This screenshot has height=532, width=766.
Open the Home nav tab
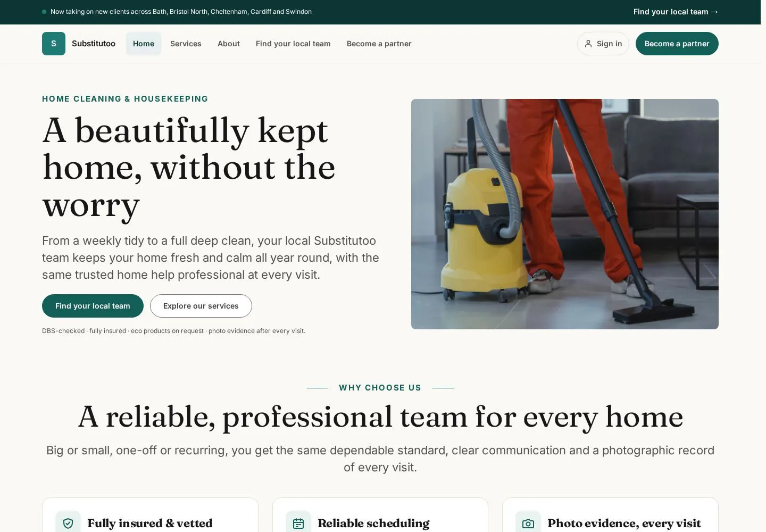tap(144, 44)
